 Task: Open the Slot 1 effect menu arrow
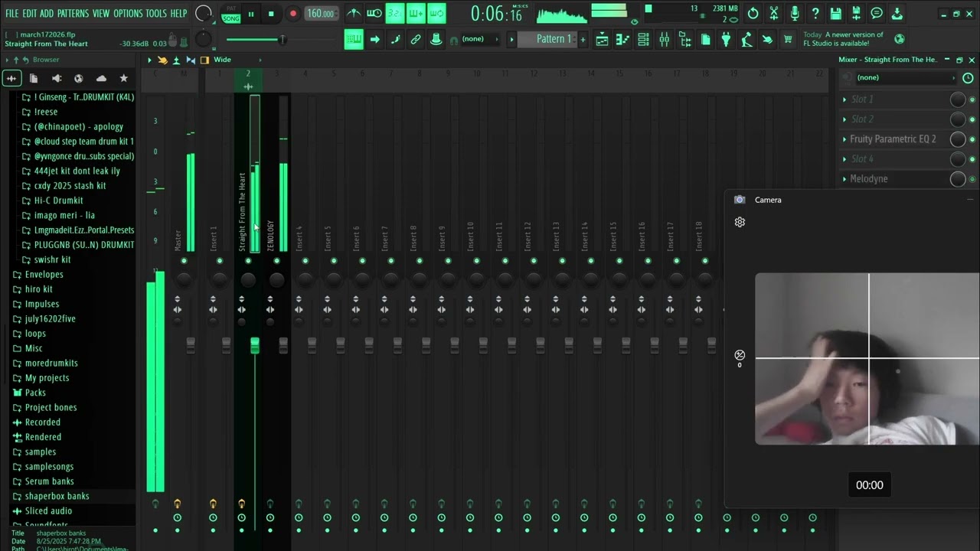pyautogui.click(x=844, y=99)
